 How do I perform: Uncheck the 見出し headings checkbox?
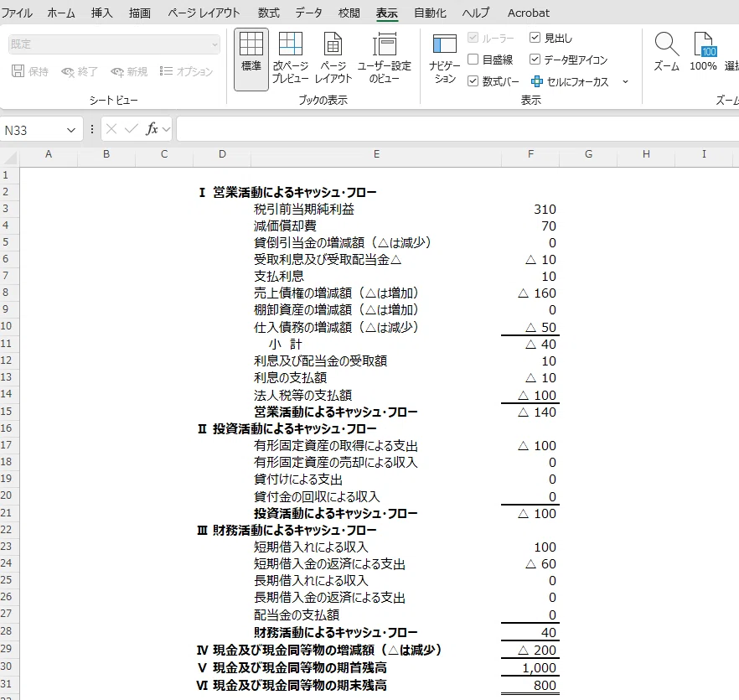point(535,37)
